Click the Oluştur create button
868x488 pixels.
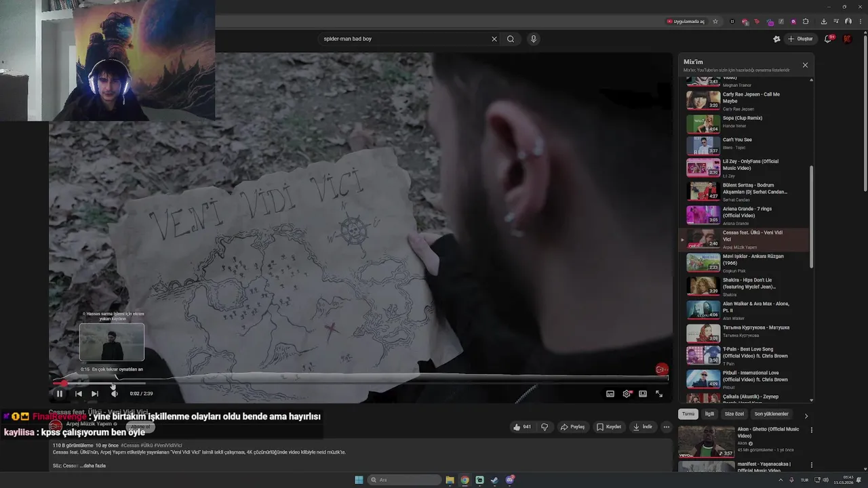tap(800, 39)
